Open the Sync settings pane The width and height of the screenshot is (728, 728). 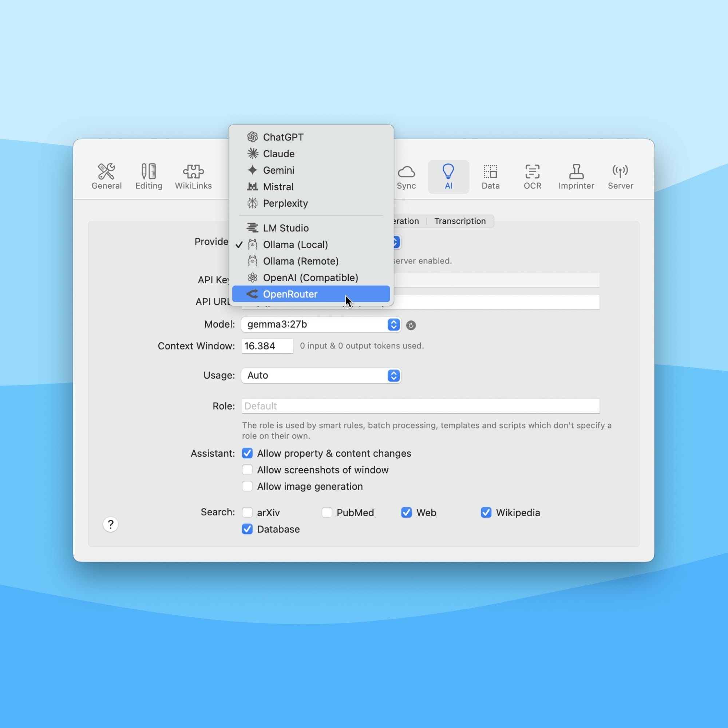pos(406,176)
